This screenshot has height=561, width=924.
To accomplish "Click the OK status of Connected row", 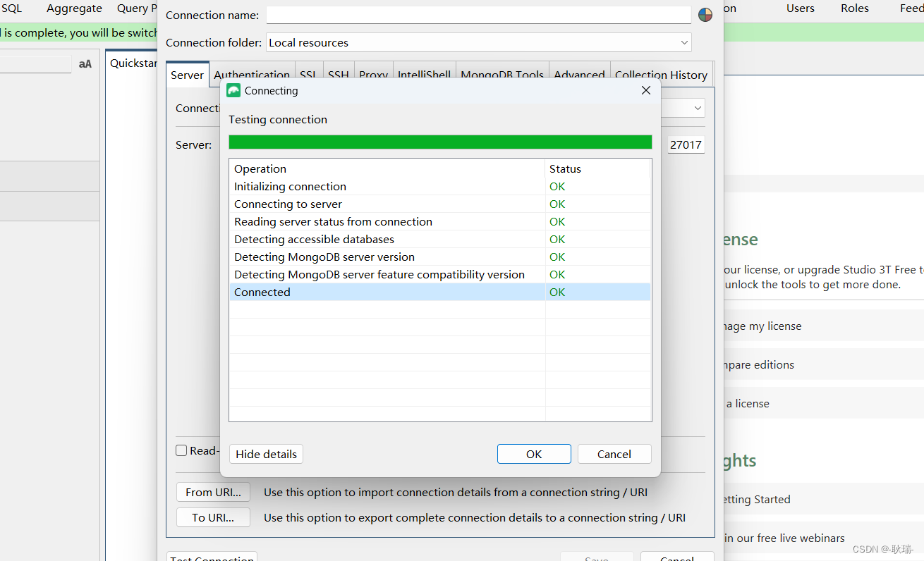I will (x=557, y=292).
